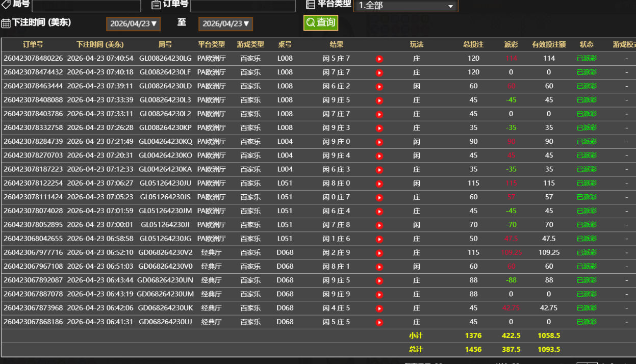Click the tag icon beside 局号
This screenshot has width=636, height=364.
[x=6, y=4]
